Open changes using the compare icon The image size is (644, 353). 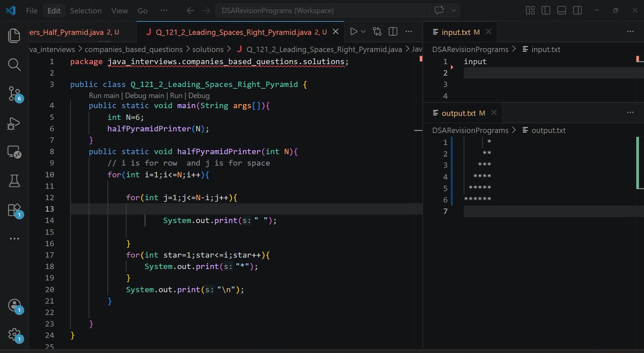(x=377, y=32)
